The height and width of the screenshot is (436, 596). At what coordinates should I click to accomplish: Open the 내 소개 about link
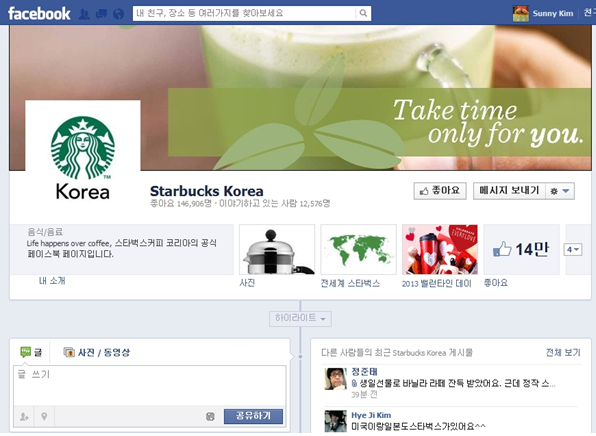pos(52,281)
